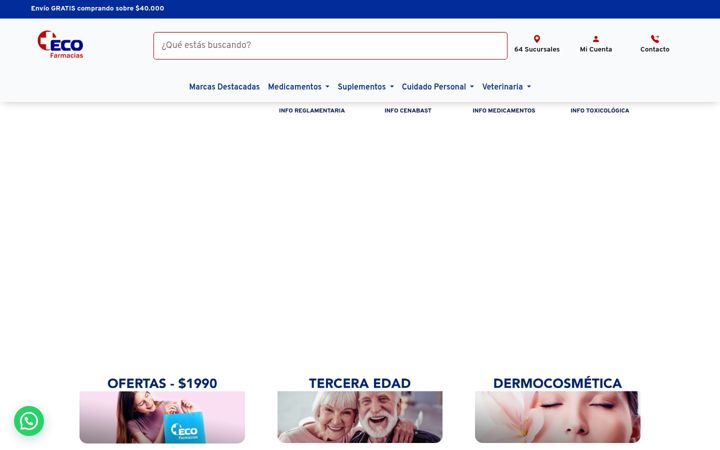Open the 64 Sucursales location pin icon
The height and width of the screenshot is (450, 720).
coord(537,39)
